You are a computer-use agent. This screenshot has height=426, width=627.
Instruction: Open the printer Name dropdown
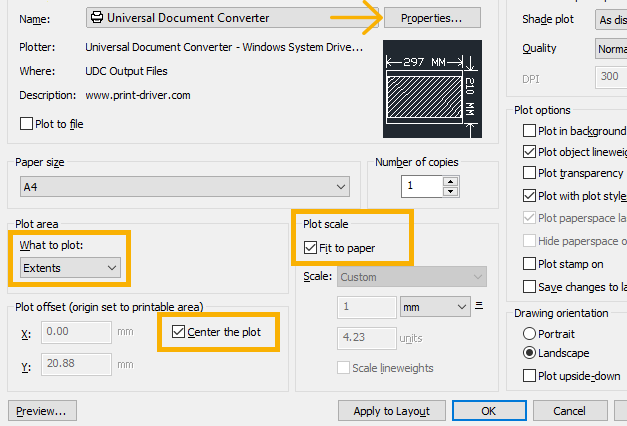(232, 18)
